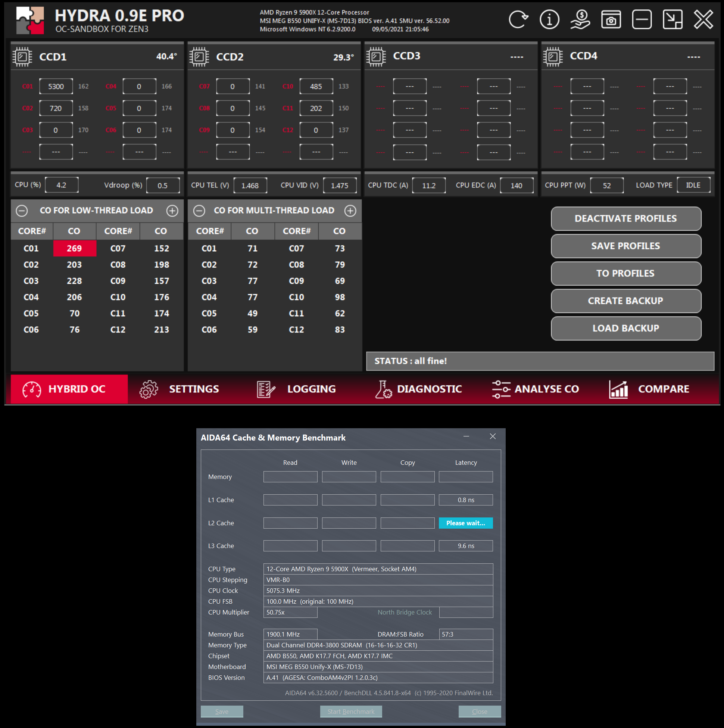Click the CCD1 chip icon
The image size is (724, 728).
22,57
